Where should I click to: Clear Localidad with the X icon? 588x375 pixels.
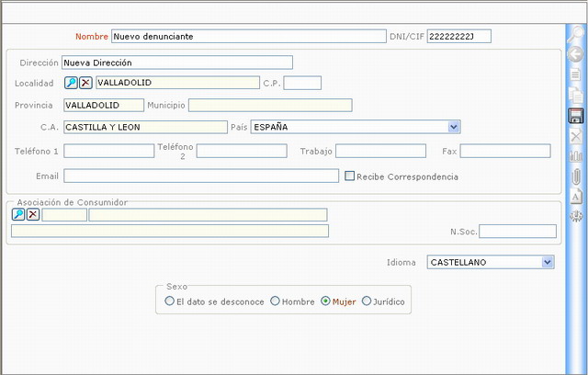coord(85,83)
